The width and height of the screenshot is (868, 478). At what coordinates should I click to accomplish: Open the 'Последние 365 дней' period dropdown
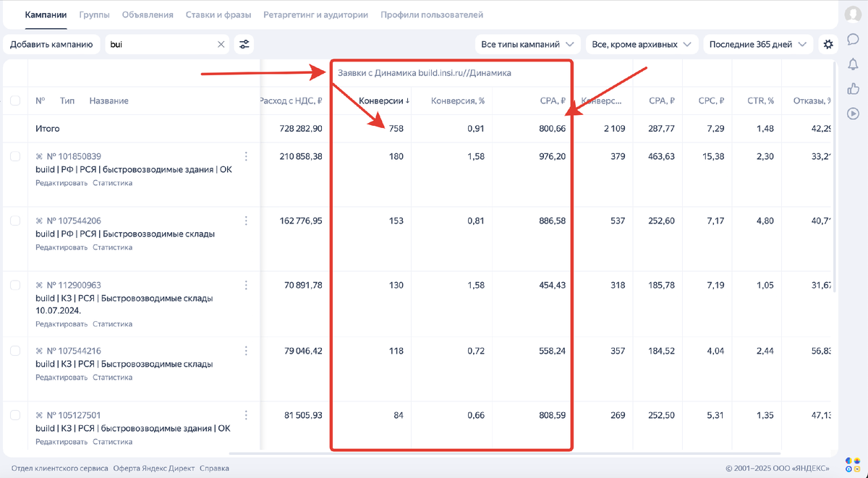pos(758,45)
